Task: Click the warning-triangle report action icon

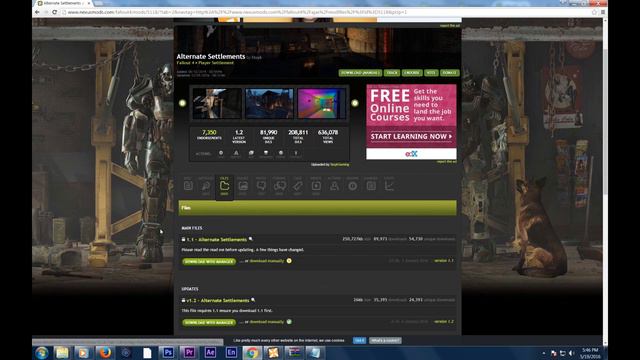Action: pos(236,153)
